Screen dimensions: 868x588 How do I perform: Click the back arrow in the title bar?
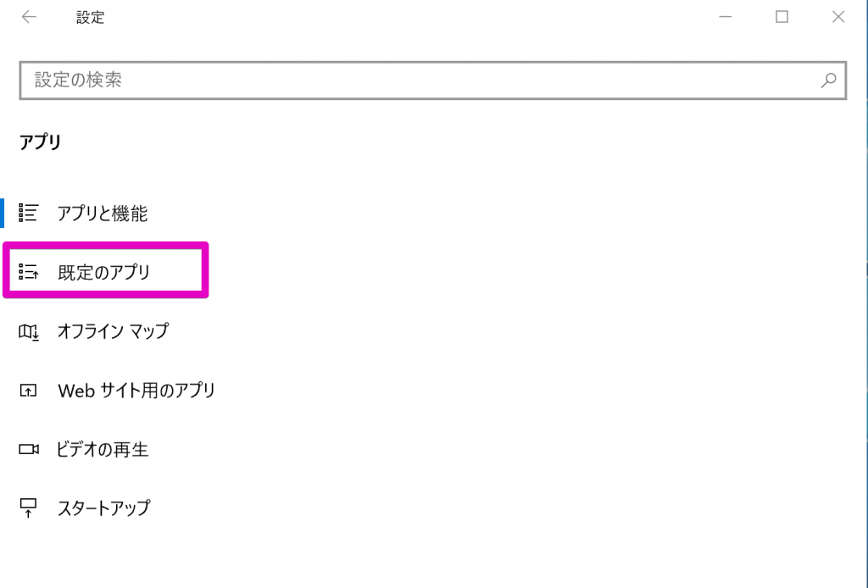(x=29, y=17)
